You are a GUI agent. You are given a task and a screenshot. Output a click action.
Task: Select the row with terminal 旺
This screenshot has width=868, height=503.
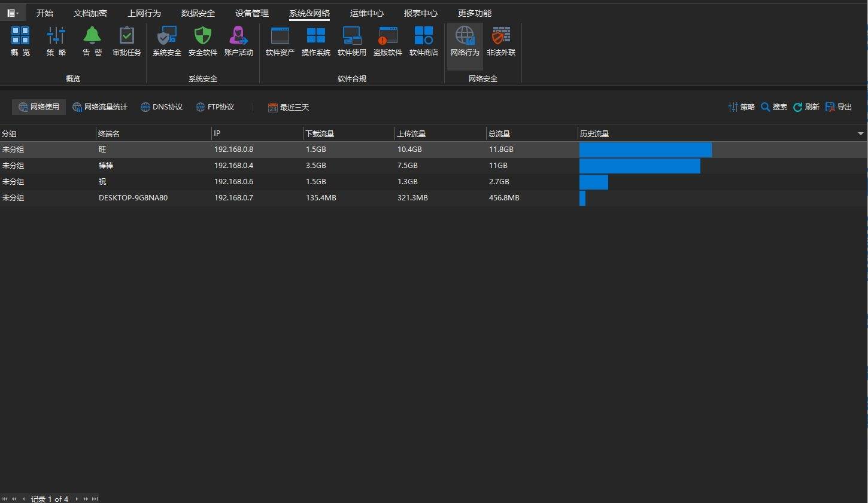[433, 150]
